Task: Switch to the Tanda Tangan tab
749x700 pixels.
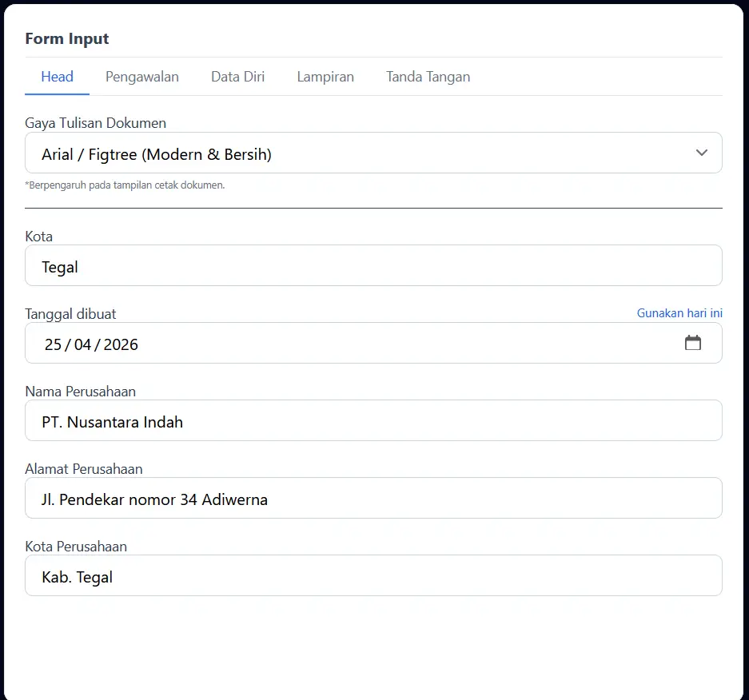Action: [428, 77]
